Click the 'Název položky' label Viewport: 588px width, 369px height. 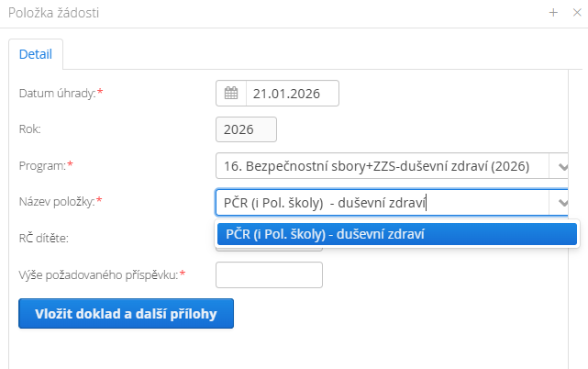60,201
